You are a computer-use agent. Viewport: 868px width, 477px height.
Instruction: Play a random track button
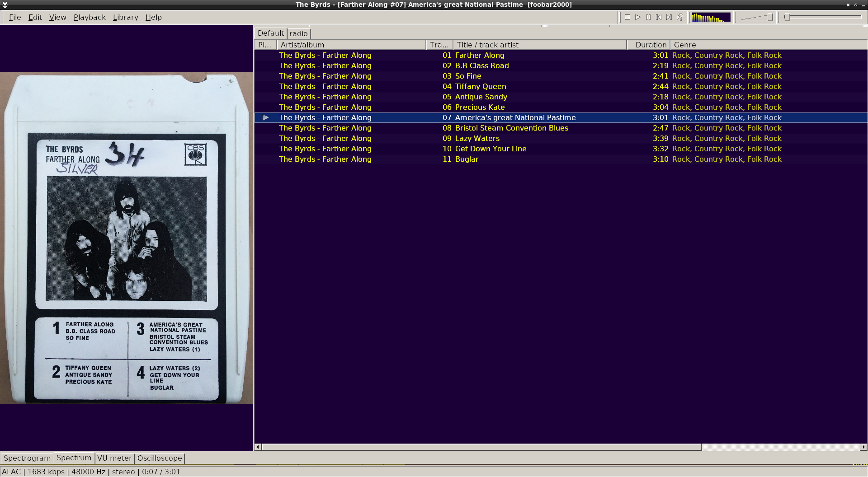point(679,17)
